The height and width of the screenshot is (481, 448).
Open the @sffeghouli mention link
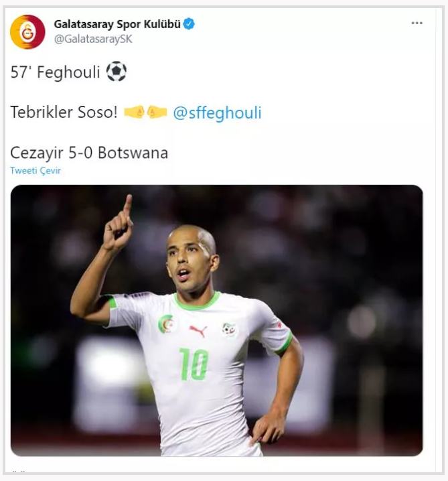click(217, 113)
